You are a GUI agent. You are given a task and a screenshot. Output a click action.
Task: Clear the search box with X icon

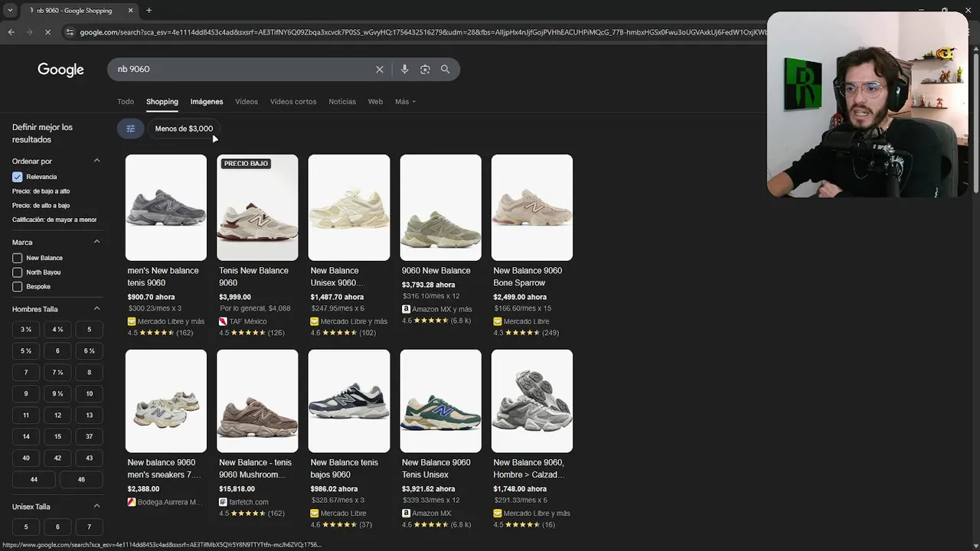pyautogui.click(x=380, y=69)
